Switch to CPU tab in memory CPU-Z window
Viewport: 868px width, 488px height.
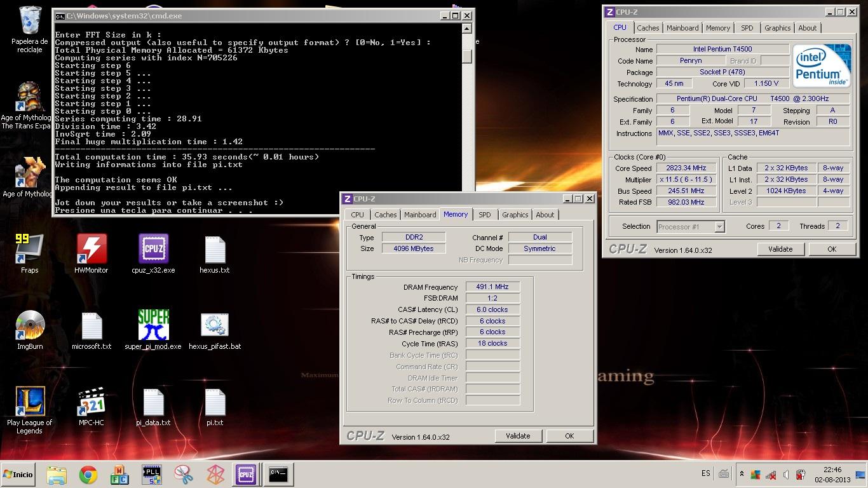[x=358, y=215]
